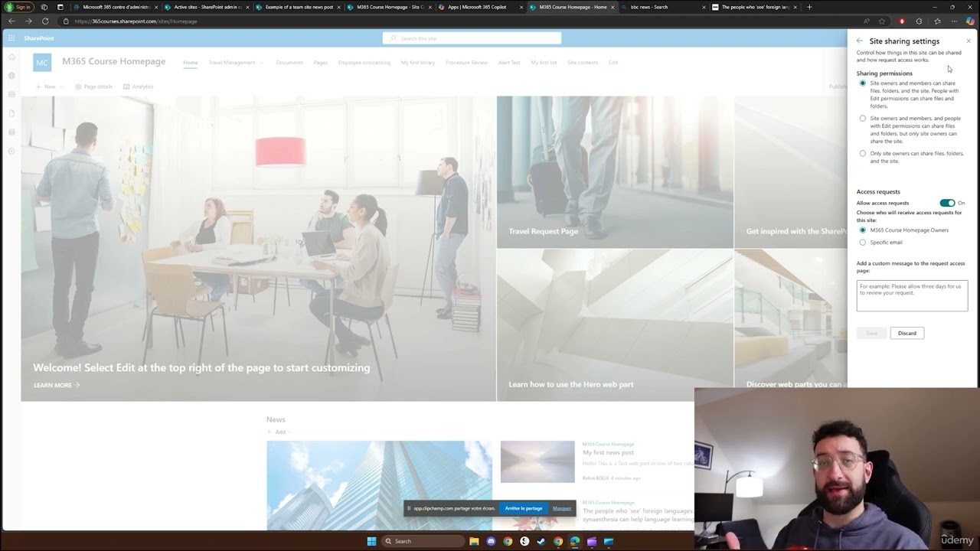Open the Analytics page command
Screen dimensions: 980x551
(138, 86)
